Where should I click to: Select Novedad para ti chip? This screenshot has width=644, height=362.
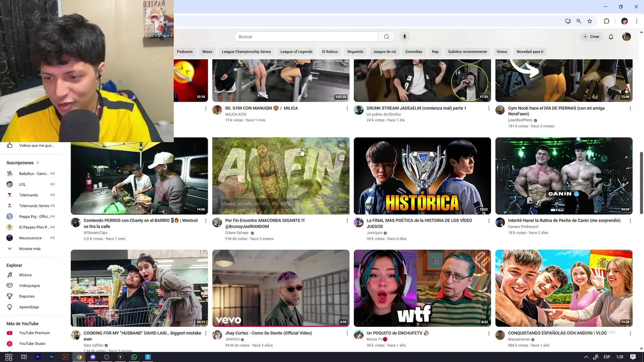click(x=530, y=52)
